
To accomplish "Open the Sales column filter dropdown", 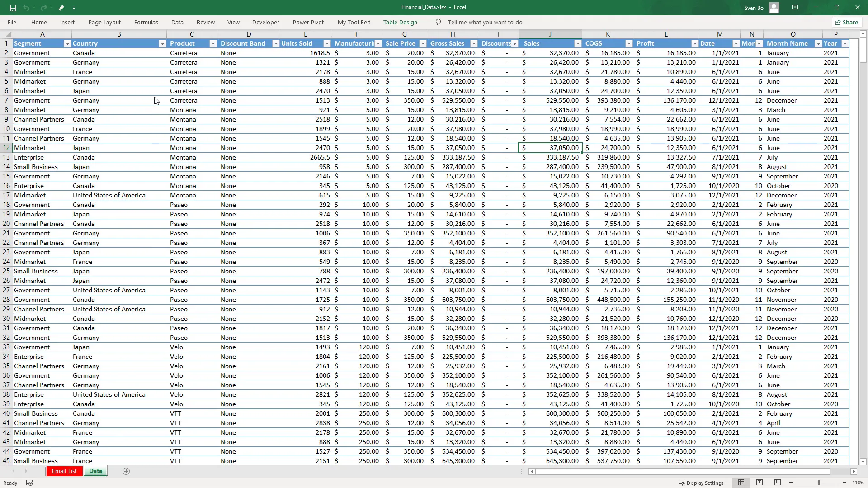I will (x=578, y=44).
